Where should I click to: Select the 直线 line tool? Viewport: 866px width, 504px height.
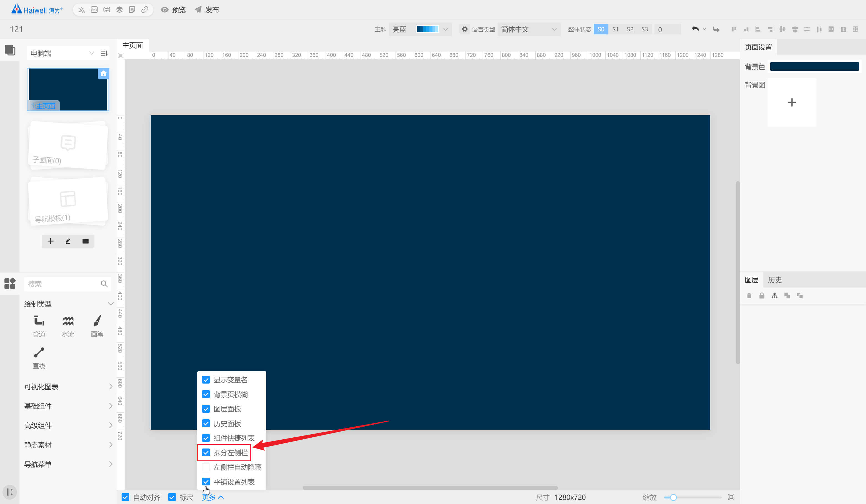click(39, 358)
